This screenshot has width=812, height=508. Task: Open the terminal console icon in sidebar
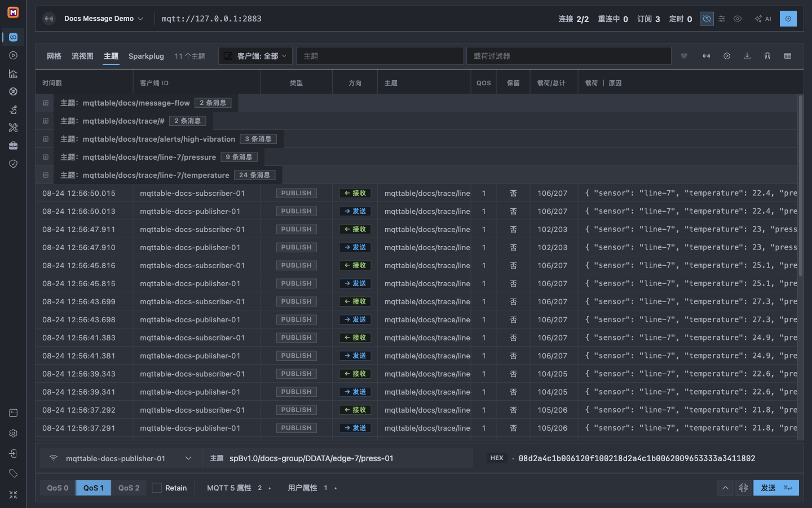click(x=13, y=413)
